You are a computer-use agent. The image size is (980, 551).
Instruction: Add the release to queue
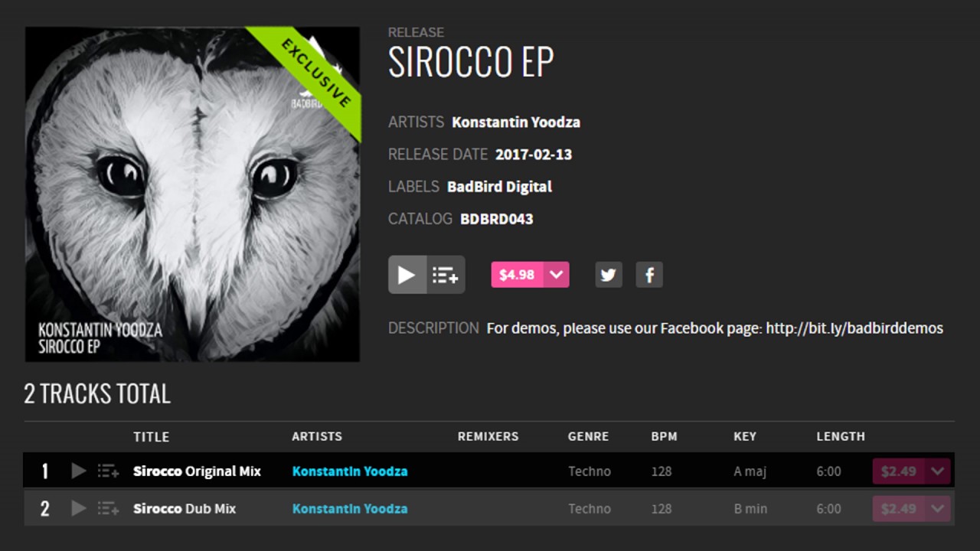[446, 275]
